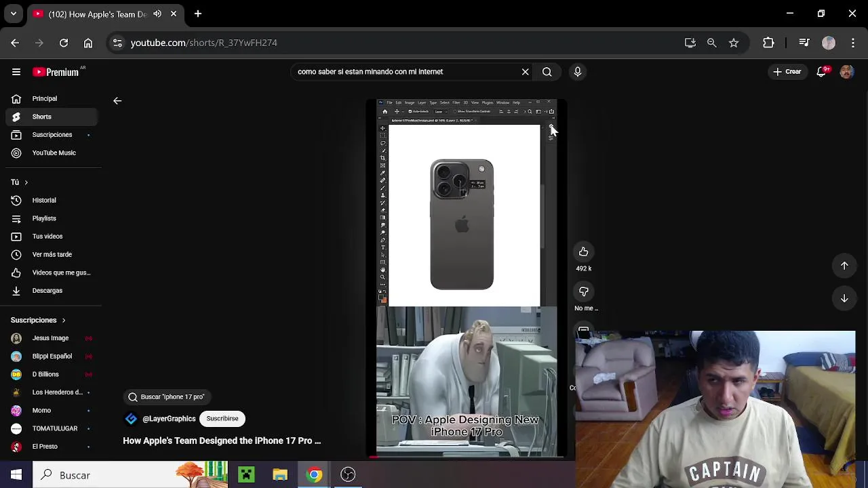Go to Principal in the sidebar
The width and height of the screenshot is (868, 488).
51,99
